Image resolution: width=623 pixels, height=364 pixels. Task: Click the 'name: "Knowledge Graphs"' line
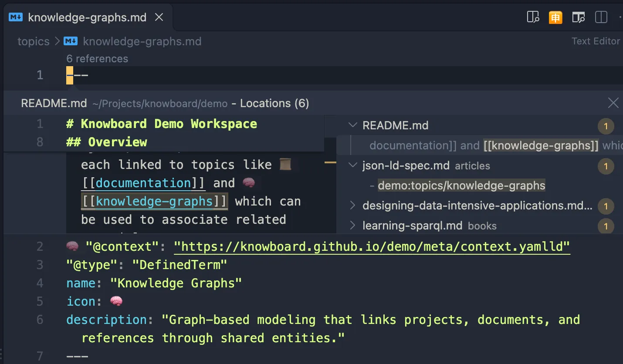click(154, 283)
